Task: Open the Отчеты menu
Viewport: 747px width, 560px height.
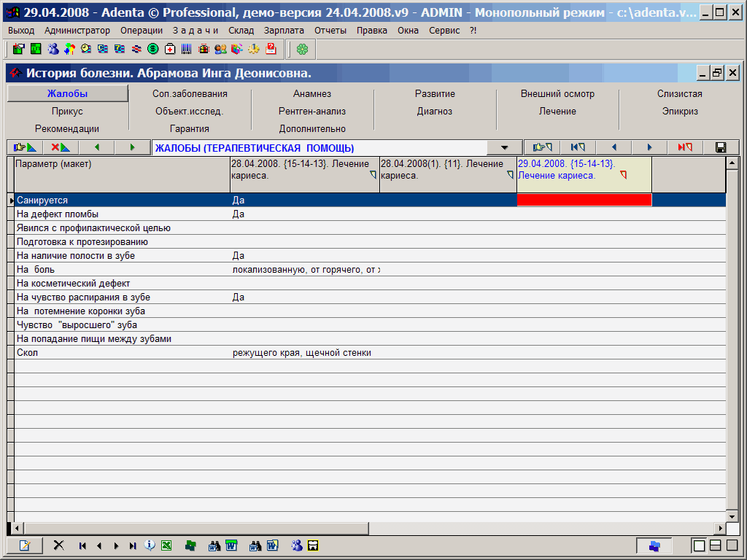Action: tap(330, 31)
